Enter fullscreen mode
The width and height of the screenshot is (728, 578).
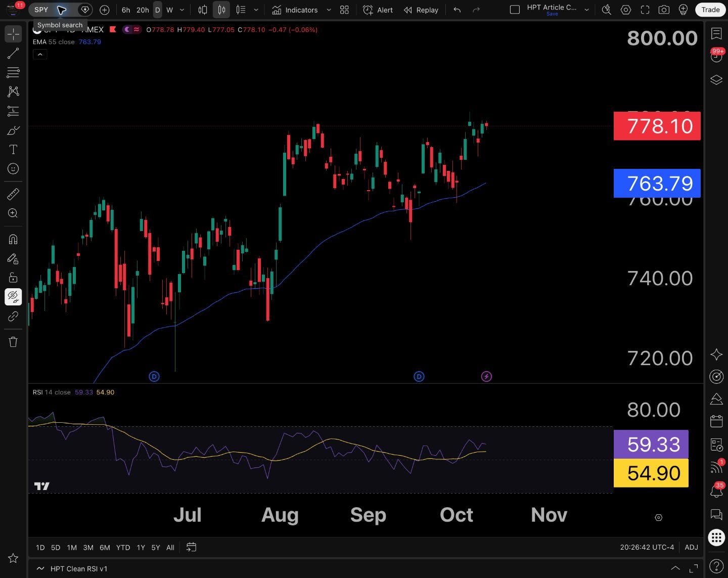pyautogui.click(x=645, y=10)
